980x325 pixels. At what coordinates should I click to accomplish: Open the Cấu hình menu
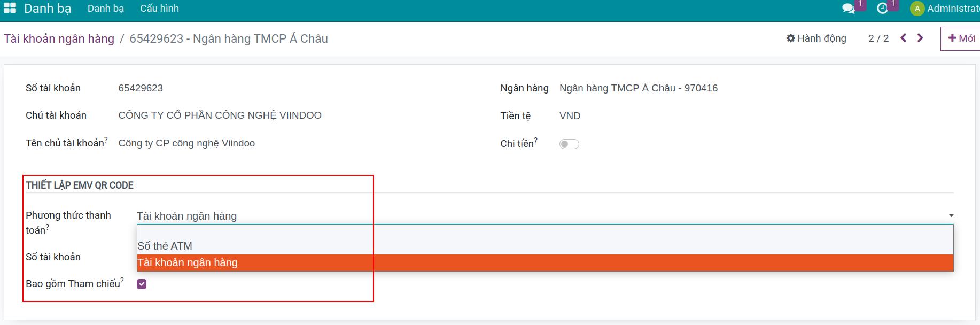[159, 9]
